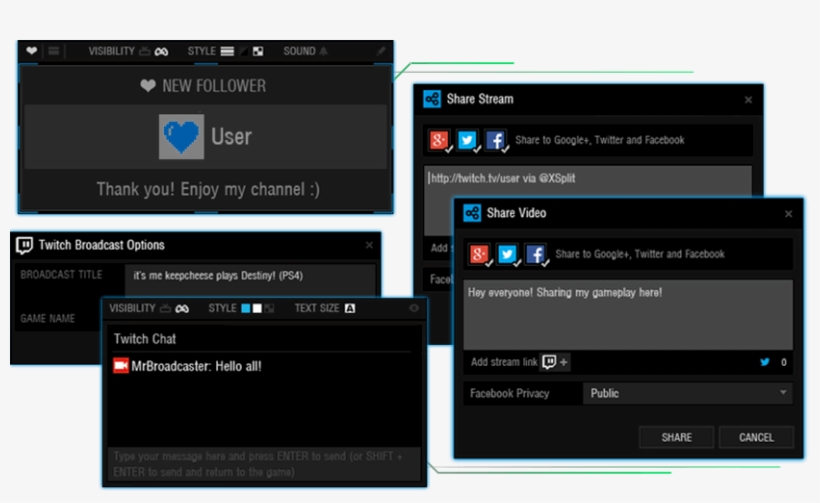Click the NEW FOLLOWER heading text
The width and height of the screenshot is (820, 503).
coord(214,86)
